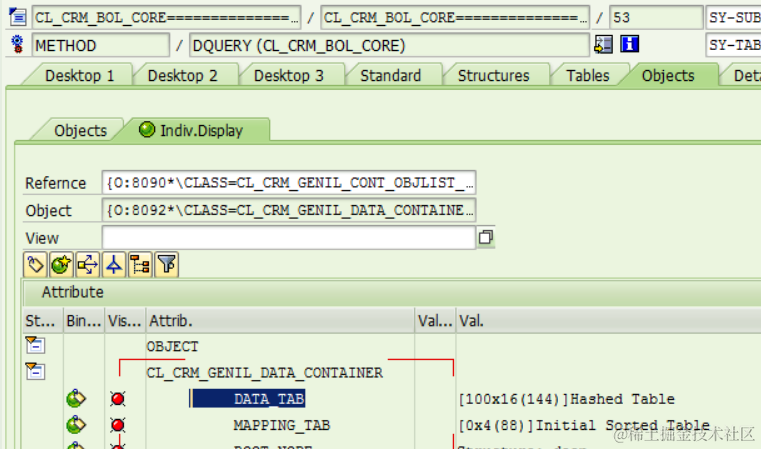
Task: Click the METHOD event type field
Action: (x=101, y=45)
